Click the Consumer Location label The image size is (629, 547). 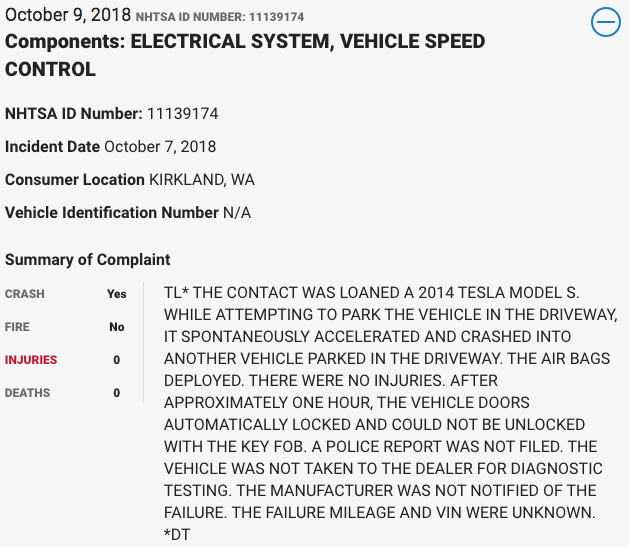(75, 180)
